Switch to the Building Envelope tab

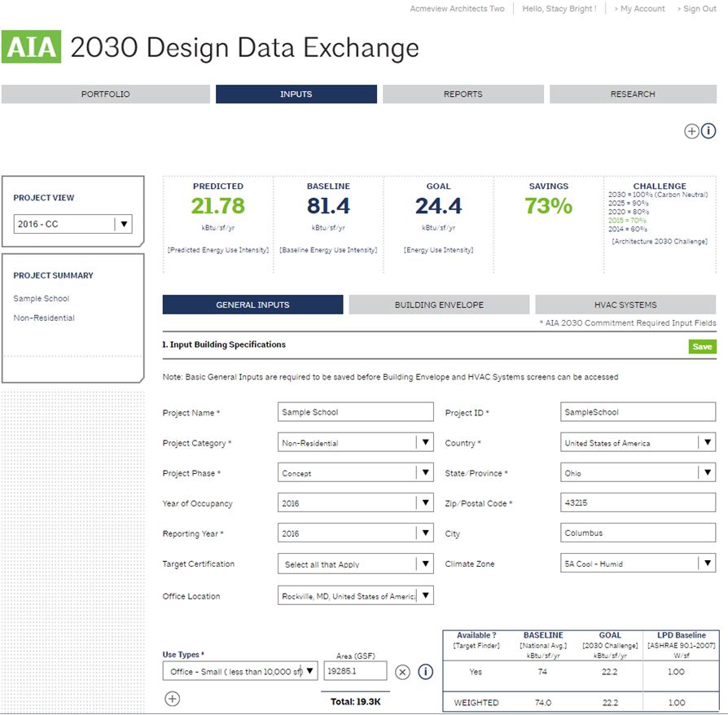click(439, 305)
